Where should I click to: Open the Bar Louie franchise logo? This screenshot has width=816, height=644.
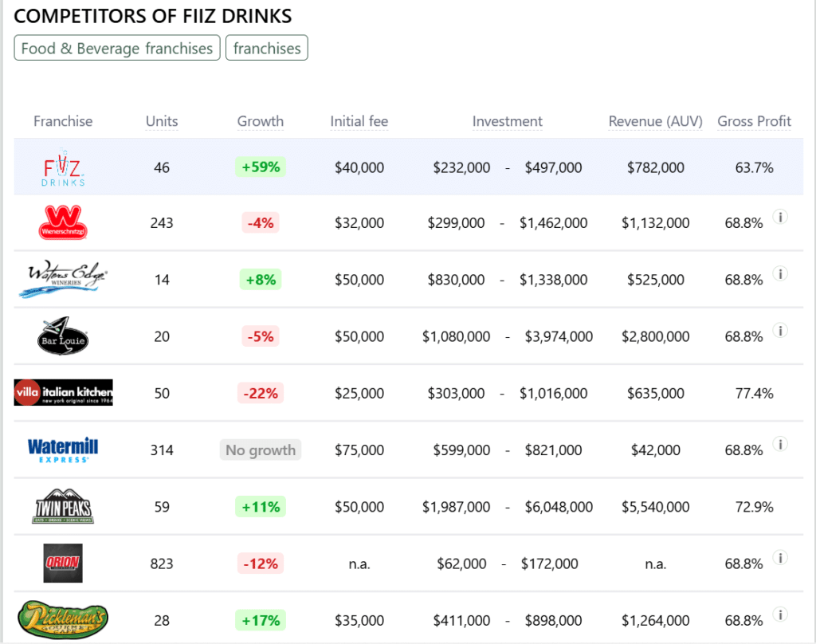pyautogui.click(x=63, y=336)
